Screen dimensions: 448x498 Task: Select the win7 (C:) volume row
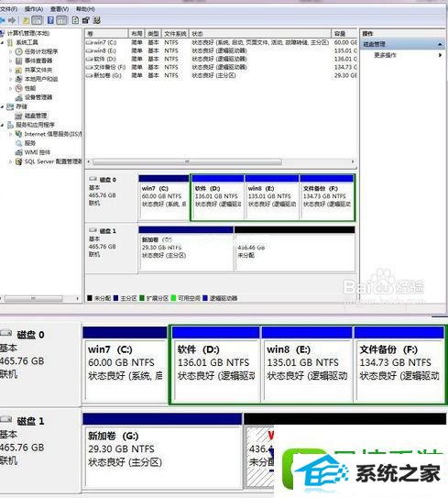[221, 42]
